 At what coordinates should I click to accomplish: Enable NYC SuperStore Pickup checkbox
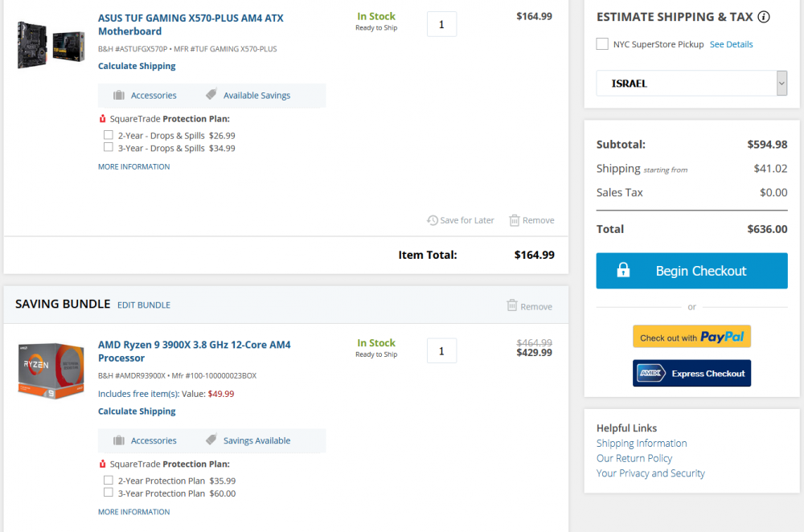click(602, 44)
